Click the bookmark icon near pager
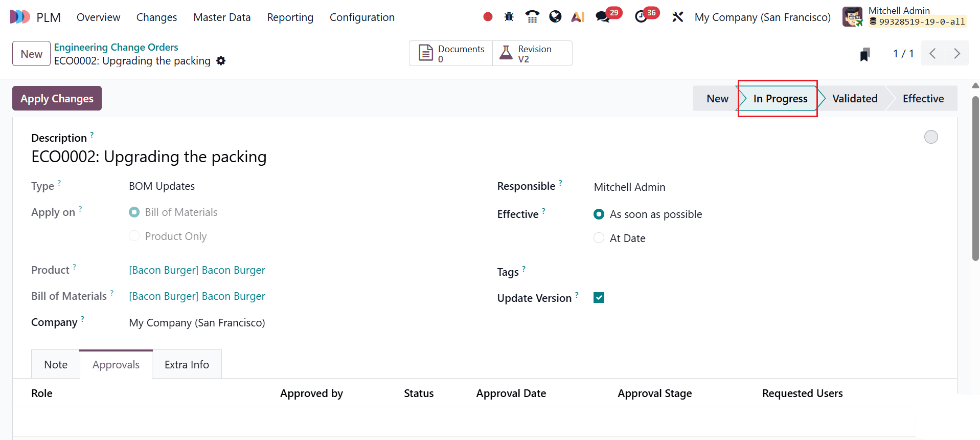Screen dimensions: 980x440 tap(864, 54)
